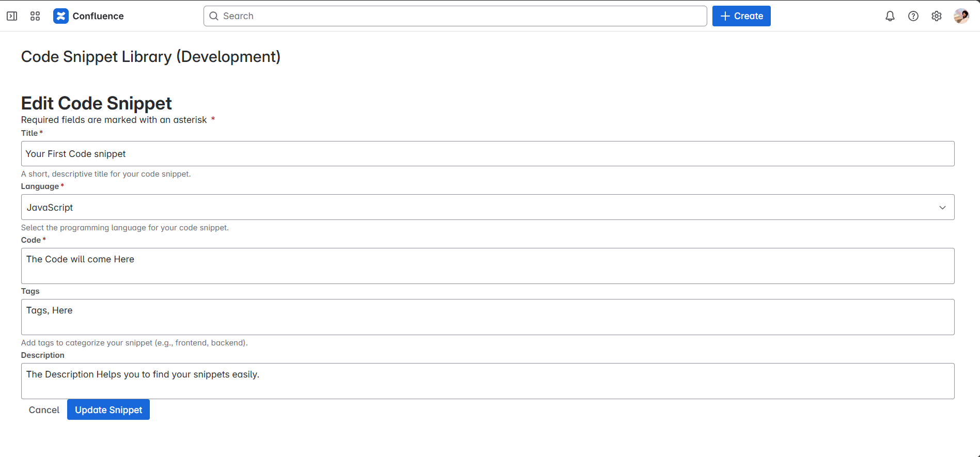The width and height of the screenshot is (980, 457).
Task: Click into the Search field
Action: tap(455, 16)
